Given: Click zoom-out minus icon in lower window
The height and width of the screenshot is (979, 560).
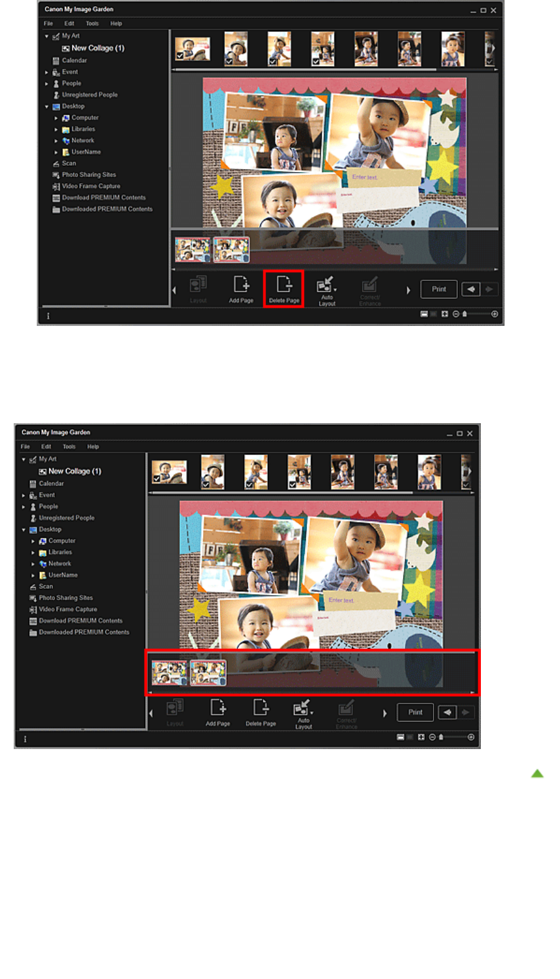Looking at the screenshot, I should coord(432,737).
